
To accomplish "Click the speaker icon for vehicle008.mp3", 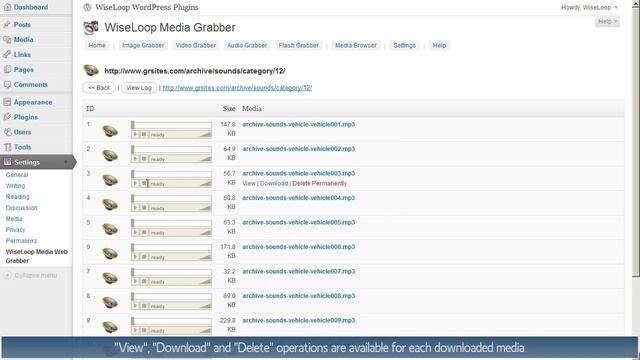I will pos(110,302).
